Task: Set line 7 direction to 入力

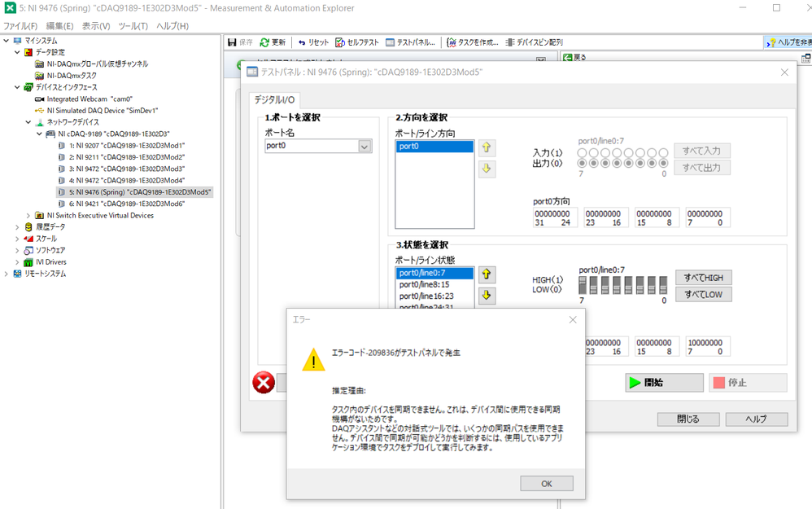Action: pyautogui.click(x=582, y=153)
